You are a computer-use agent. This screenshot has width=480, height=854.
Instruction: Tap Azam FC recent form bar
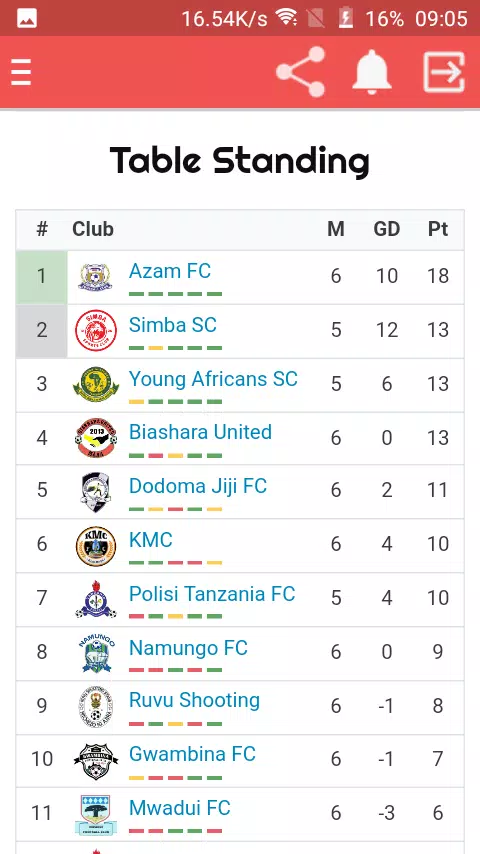point(175,294)
